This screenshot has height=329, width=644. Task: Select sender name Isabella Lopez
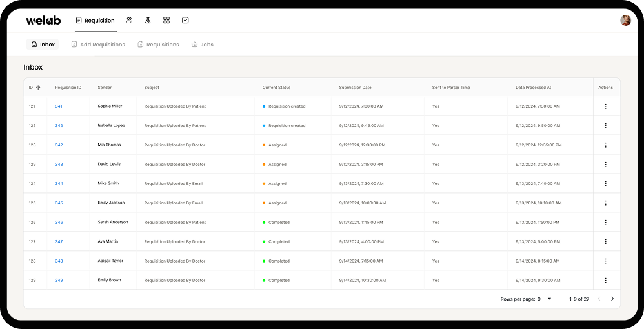[x=111, y=125]
